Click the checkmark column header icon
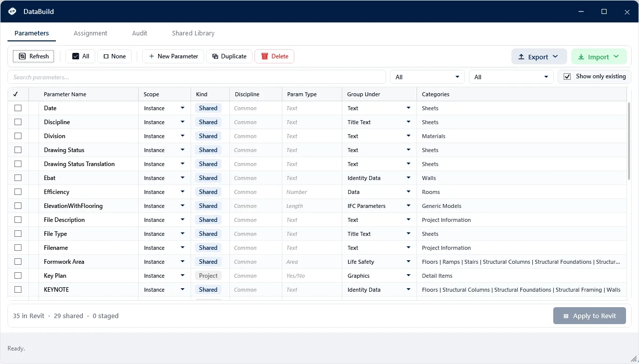The image size is (639, 364). click(x=15, y=94)
